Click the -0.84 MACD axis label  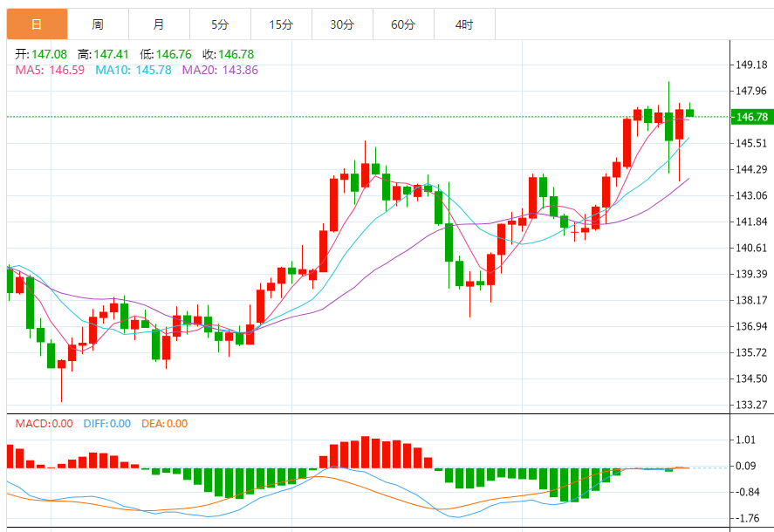747,492
